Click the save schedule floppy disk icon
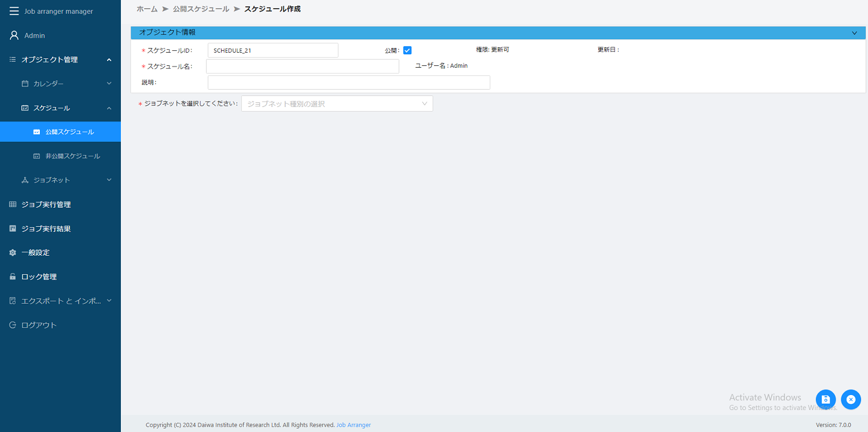868x432 pixels. pyautogui.click(x=826, y=399)
